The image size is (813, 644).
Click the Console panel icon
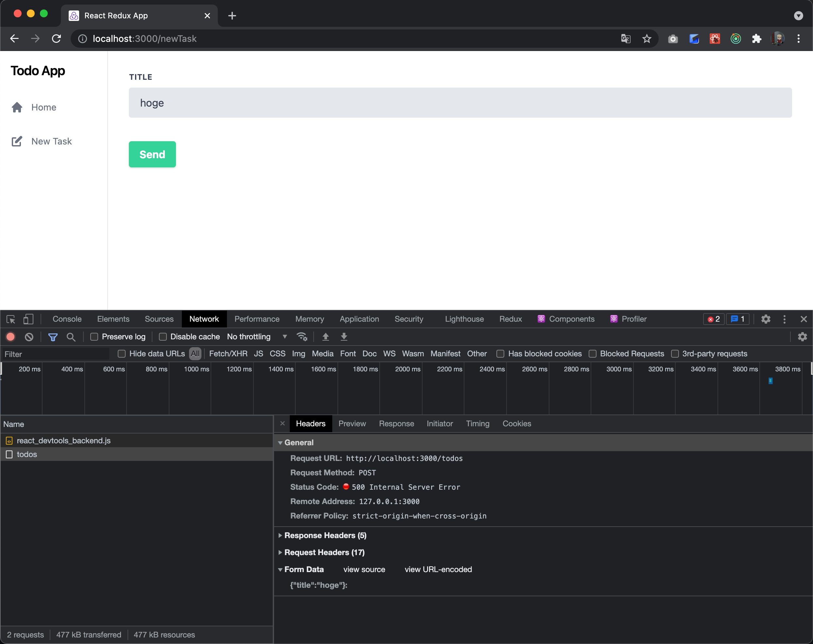[x=67, y=319]
